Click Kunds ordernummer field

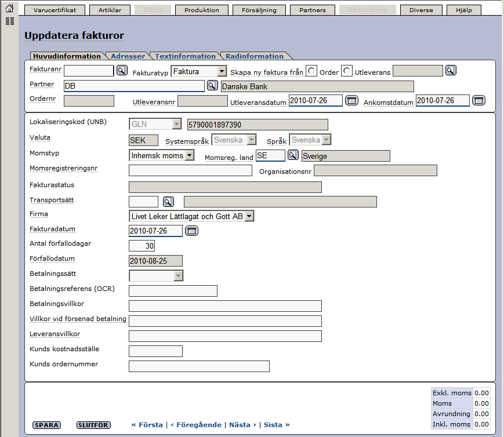coord(199,366)
